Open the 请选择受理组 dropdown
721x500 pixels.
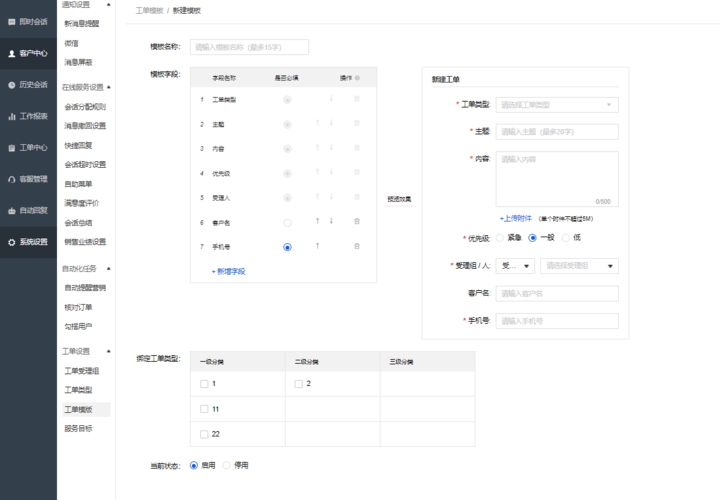[579, 266]
